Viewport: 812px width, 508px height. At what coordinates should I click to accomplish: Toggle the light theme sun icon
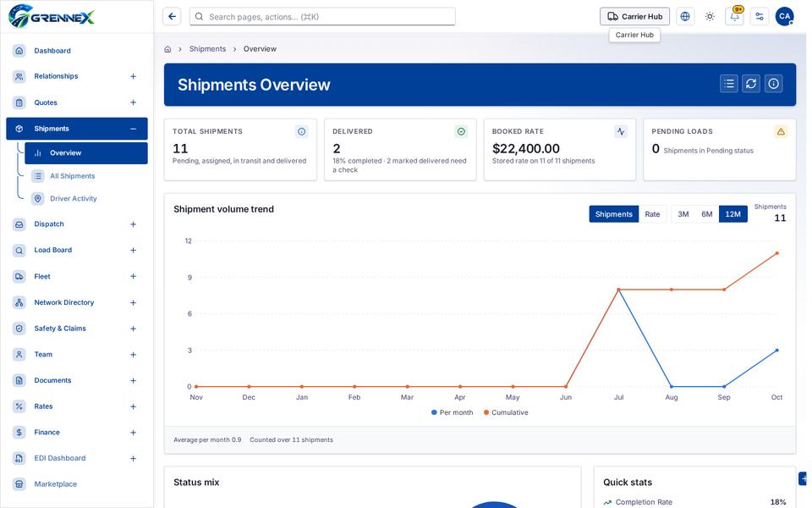710,17
